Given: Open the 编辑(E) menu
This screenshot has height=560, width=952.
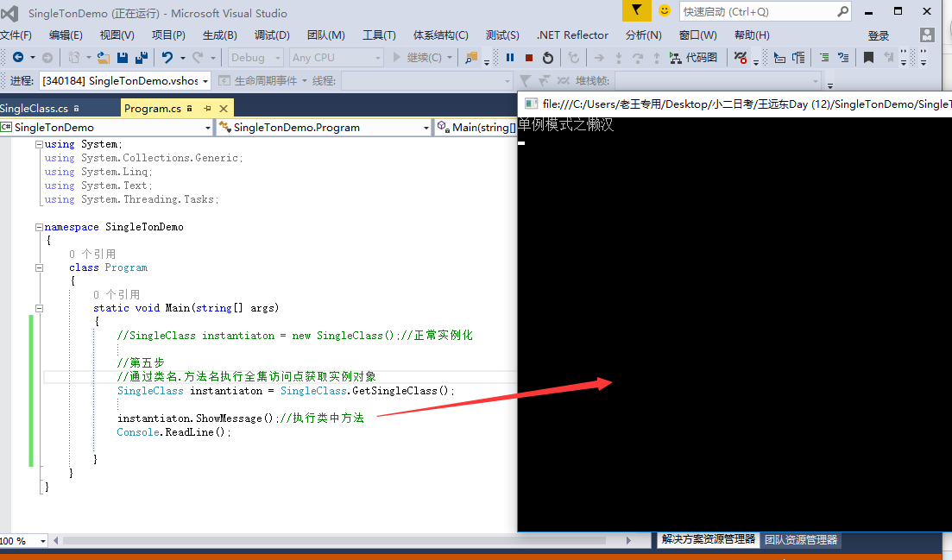Looking at the screenshot, I should coord(66,35).
